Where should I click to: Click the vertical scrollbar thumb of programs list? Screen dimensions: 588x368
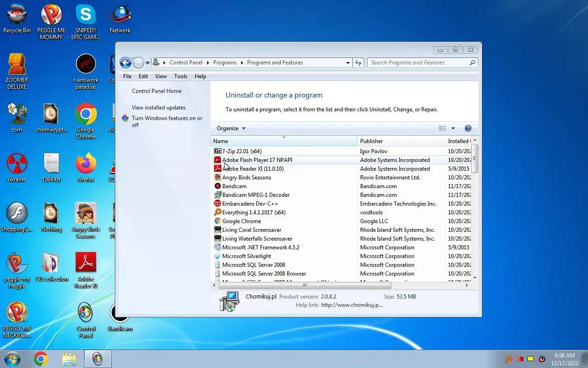tap(475, 158)
